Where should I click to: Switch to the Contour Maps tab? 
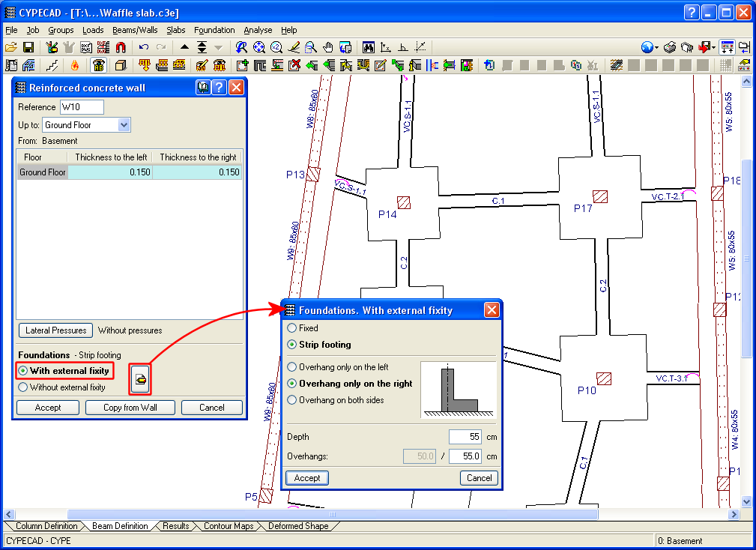229,526
